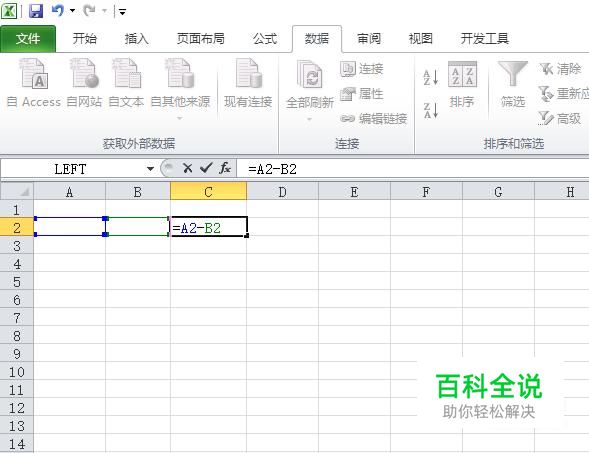589x453 pixels.
Task: Expand the 全部刷新 dropdown arrow
Action: pos(310,119)
